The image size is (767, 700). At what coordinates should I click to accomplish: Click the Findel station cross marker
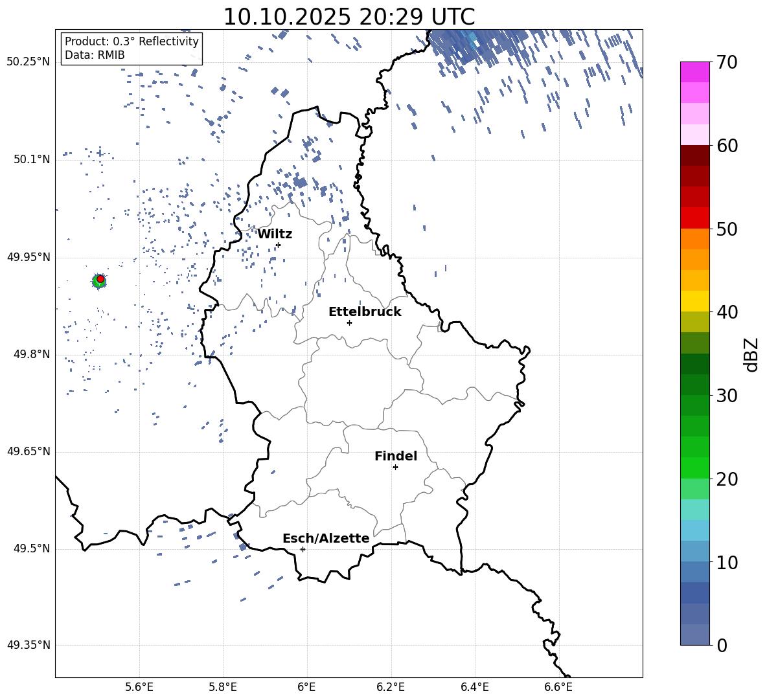tap(395, 468)
